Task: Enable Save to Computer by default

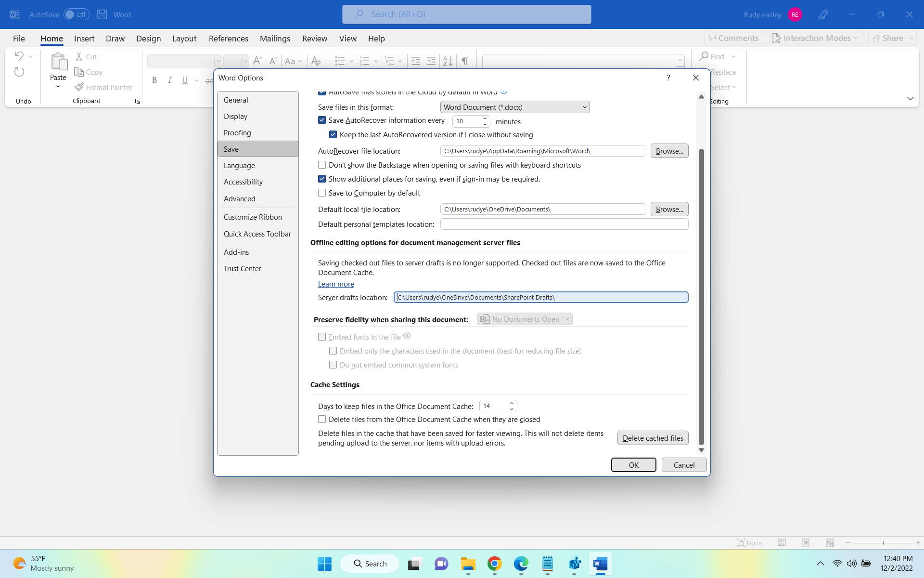Action: [x=322, y=193]
